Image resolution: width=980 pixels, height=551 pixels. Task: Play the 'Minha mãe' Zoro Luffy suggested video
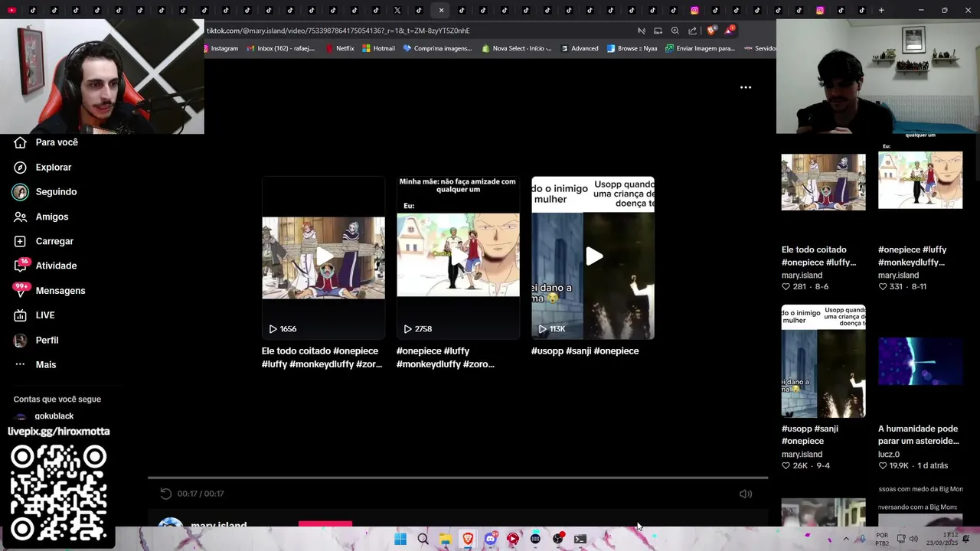458,257
